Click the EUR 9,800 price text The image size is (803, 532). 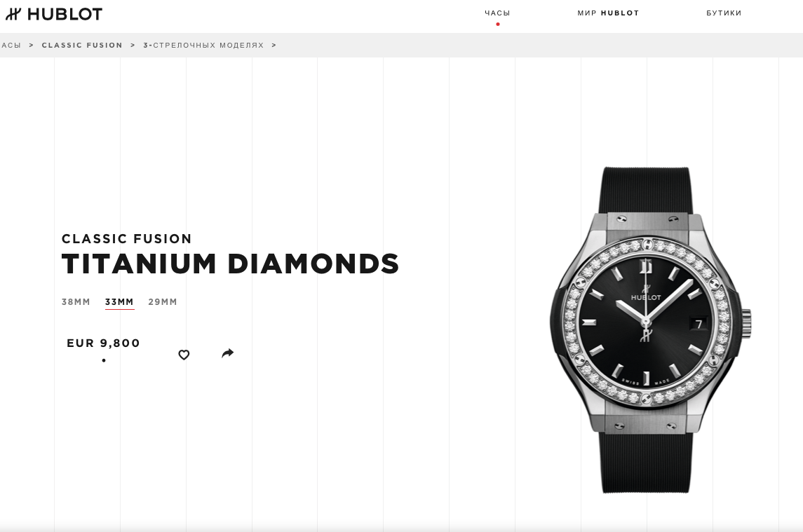click(104, 343)
